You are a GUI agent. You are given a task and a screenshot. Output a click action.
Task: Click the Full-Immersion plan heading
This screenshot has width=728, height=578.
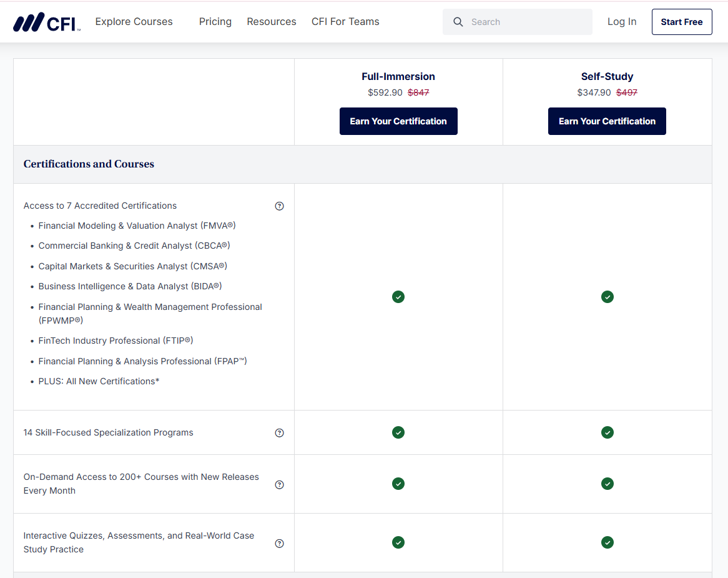(398, 77)
